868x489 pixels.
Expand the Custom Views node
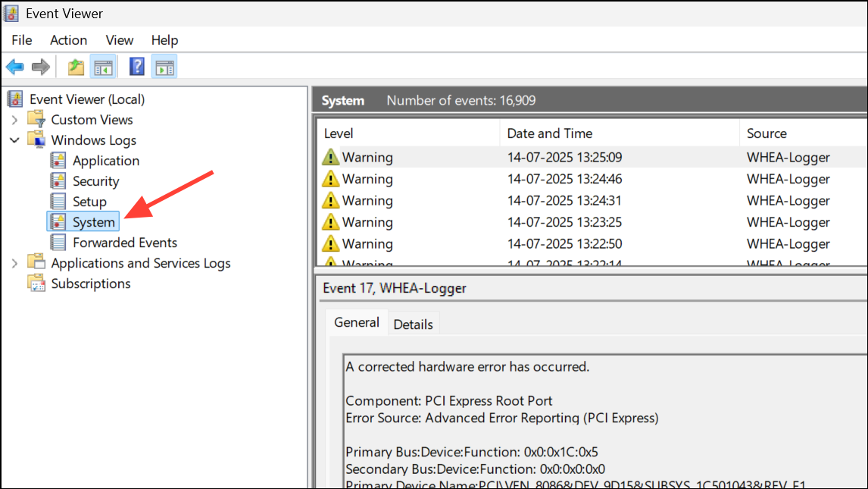(x=15, y=120)
